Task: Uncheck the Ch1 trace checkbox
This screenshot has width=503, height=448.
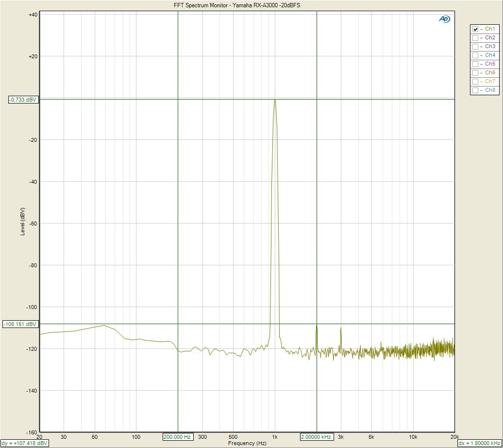Action: click(475, 29)
